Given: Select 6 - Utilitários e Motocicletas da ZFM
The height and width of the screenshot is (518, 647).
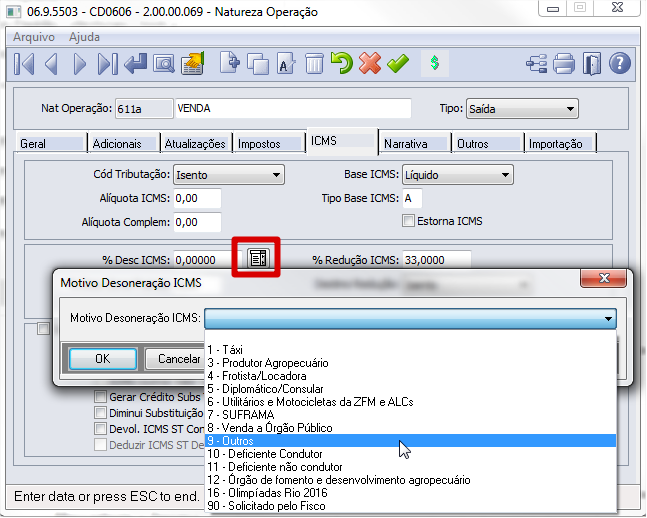Looking at the screenshot, I should (410, 402).
